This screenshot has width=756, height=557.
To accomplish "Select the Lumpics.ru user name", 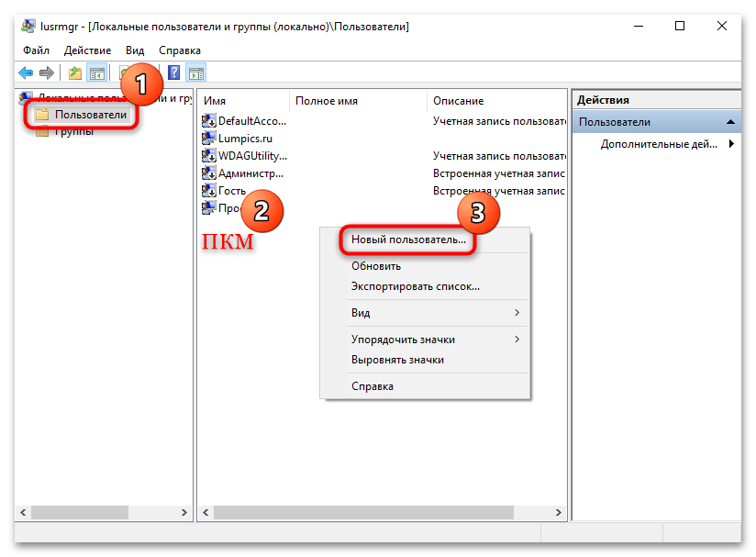I will [245, 139].
